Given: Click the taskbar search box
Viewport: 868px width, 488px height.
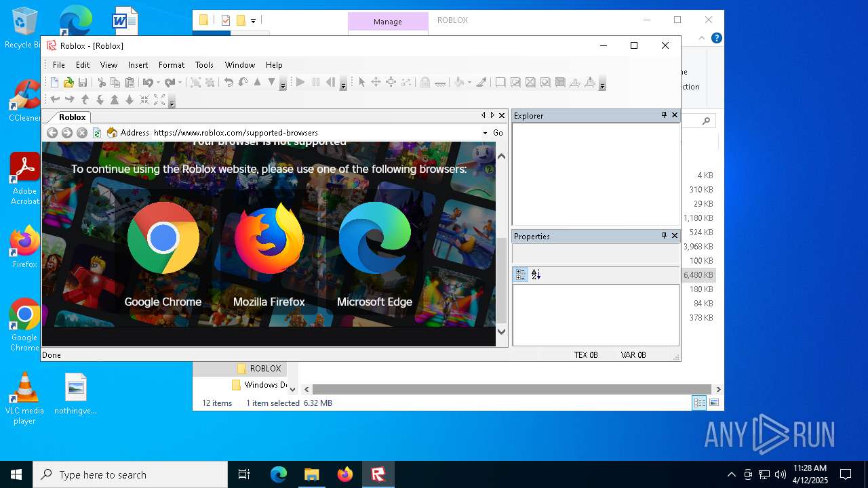Looking at the screenshot, I should pyautogui.click(x=130, y=474).
